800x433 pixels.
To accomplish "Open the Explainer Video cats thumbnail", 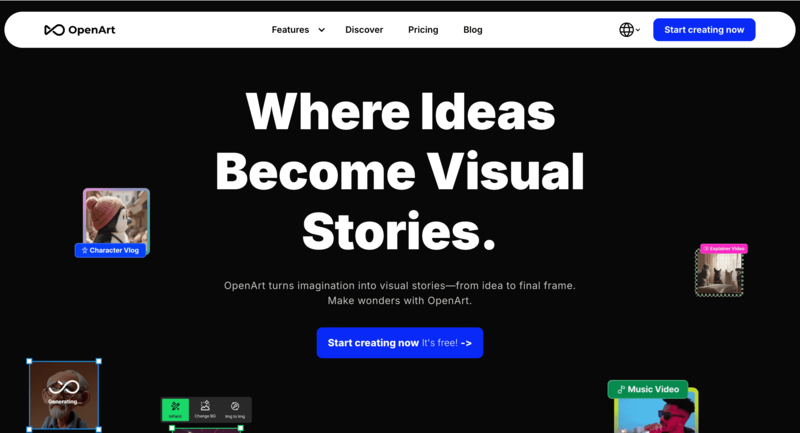I will coord(719,274).
